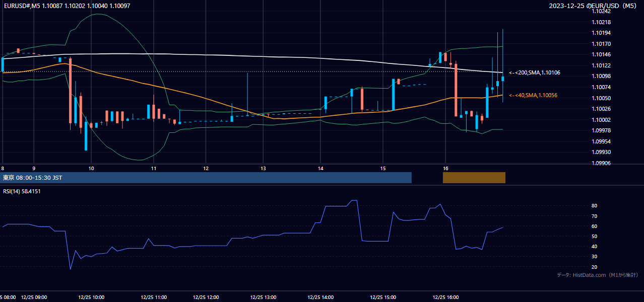Click the brown session bar beside Tokyo bar
The image size is (644, 302).
(x=474, y=178)
